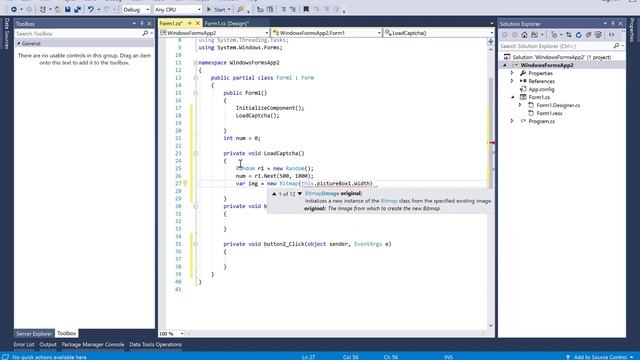Click the comment out lines icon
This screenshot has height=360, width=640.
click(283, 9)
